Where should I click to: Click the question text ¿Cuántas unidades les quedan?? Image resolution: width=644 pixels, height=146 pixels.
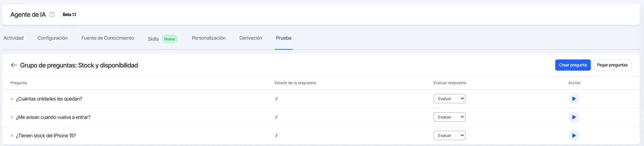[x=49, y=99]
